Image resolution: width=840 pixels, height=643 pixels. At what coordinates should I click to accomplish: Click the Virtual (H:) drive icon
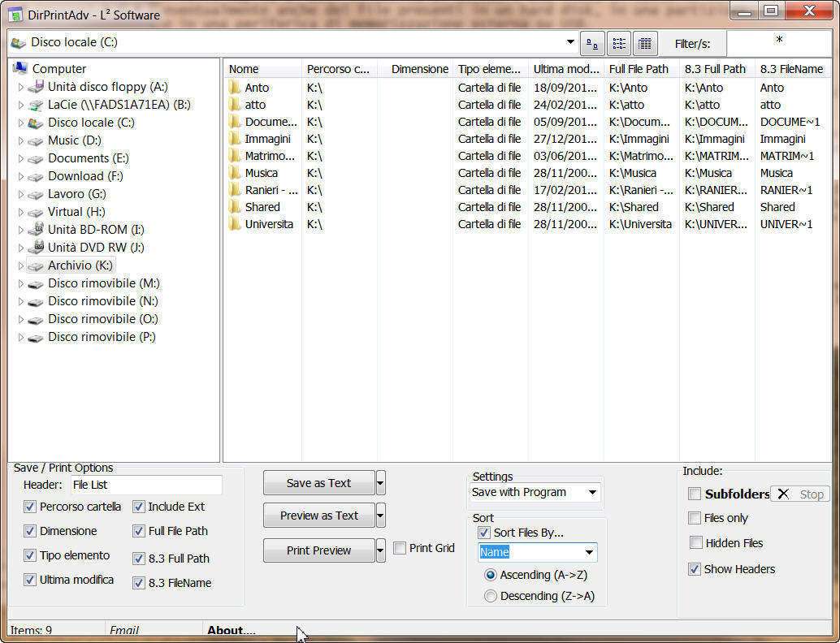36,213
